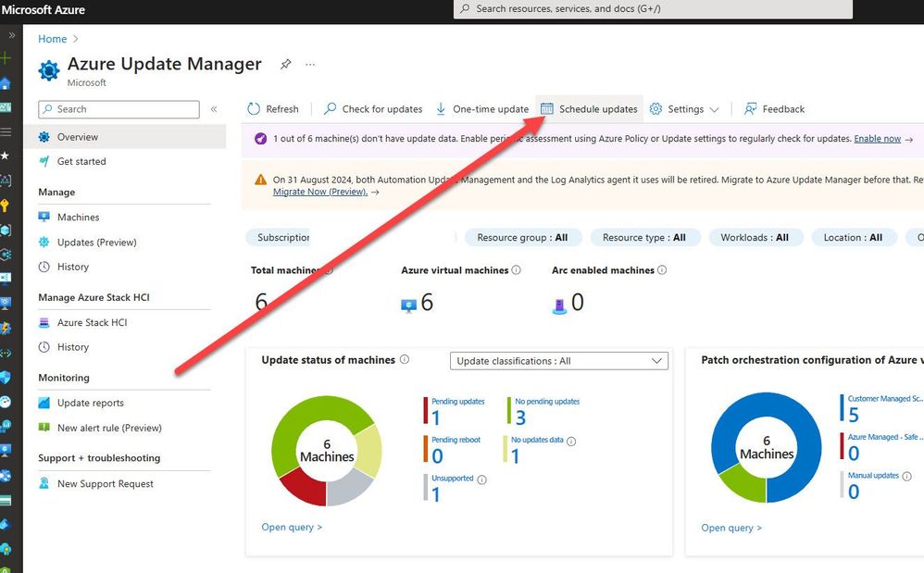Image resolution: width=924 pixels, height=573 pixels.
Task: Click the Customer Managed Schedules count 5
Action: [854, 415]
